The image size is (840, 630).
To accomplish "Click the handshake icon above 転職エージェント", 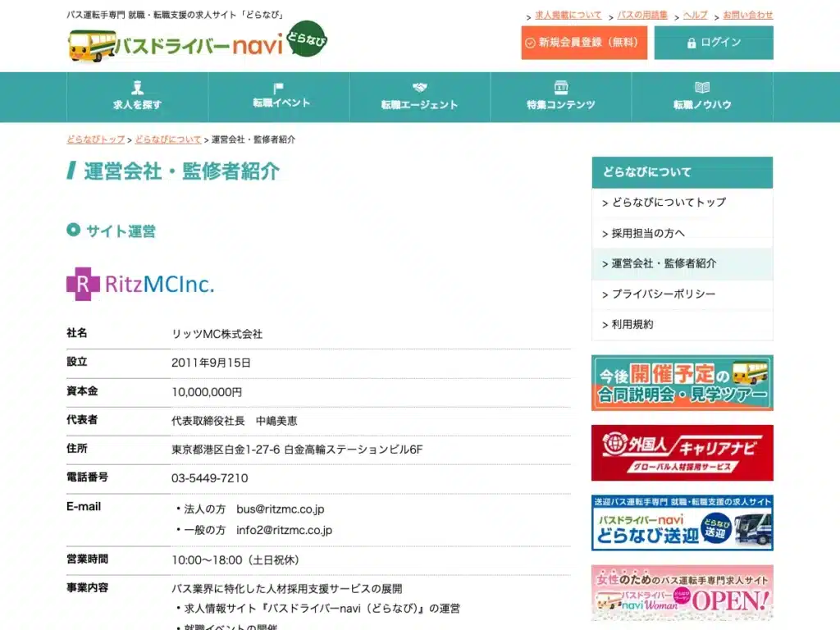I will (x=419, y=87).
